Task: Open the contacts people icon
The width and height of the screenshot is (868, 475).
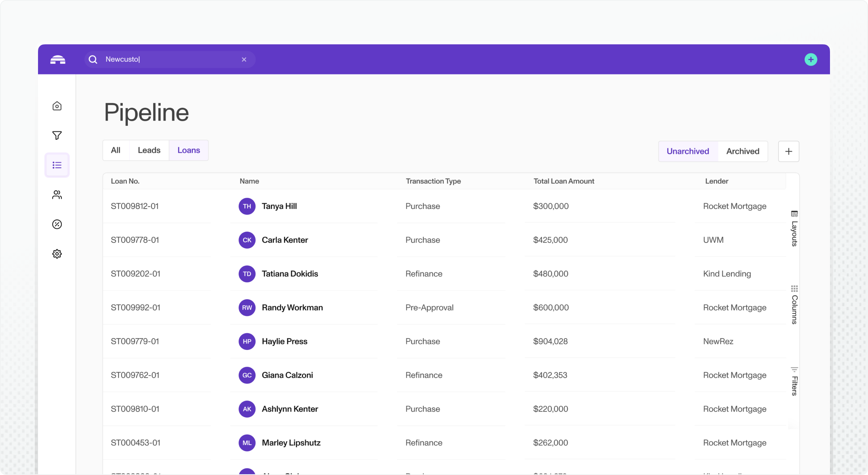Action: [57, 195]
